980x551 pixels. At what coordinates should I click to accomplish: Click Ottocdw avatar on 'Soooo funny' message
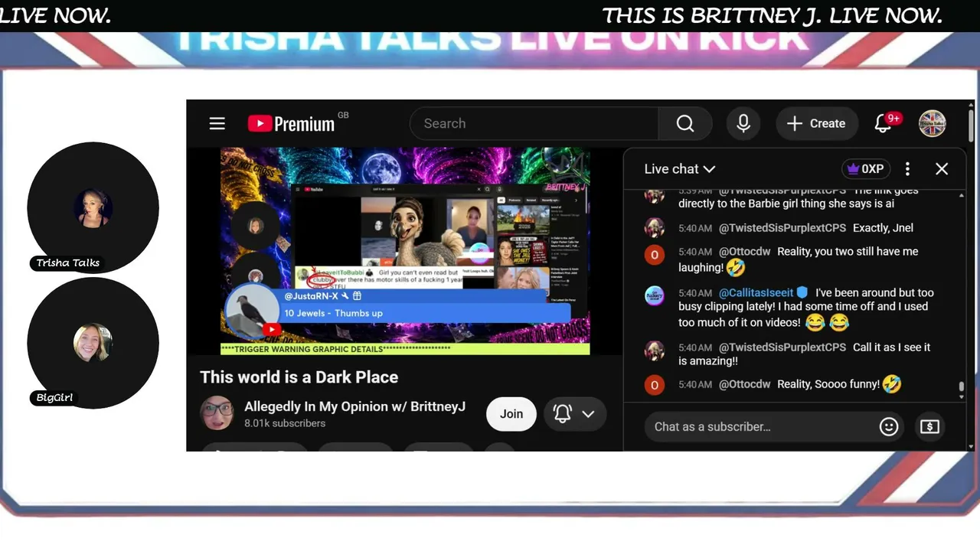pos(655,385)
